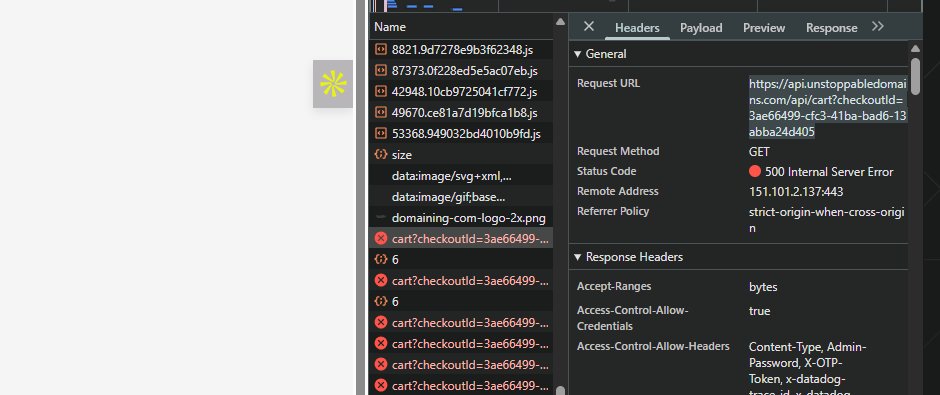Click the strict-origin-when-cross-origin policy value
This screenshot has width=940, height=395.
click(x=827, y=220)
